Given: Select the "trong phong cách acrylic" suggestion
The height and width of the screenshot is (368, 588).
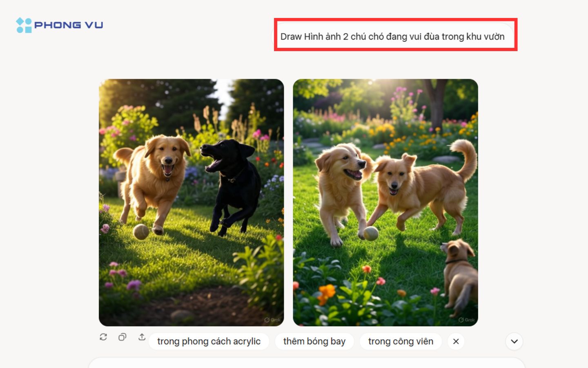Looking at the screenshot, I should (209, 341).
